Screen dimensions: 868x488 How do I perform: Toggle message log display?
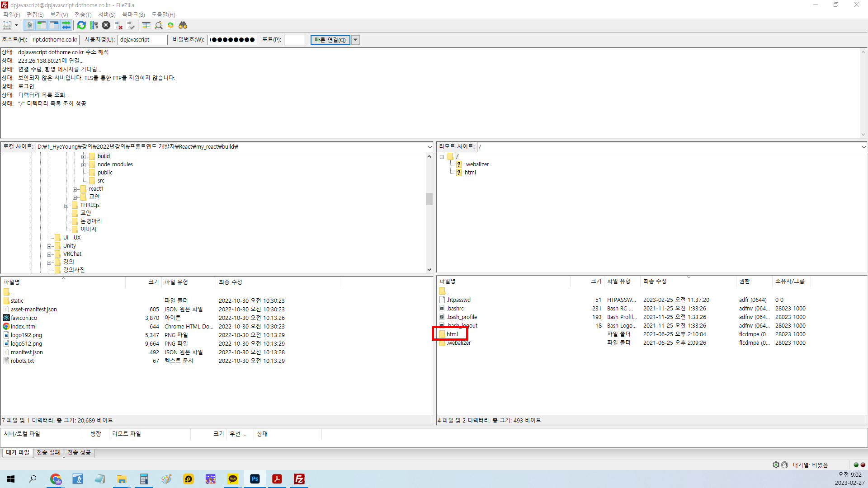point(30,25)
